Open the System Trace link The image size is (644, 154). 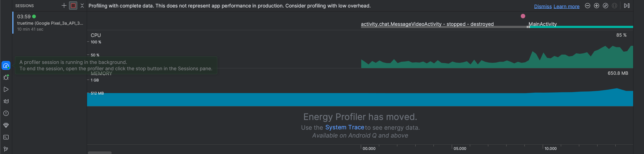tap(344, 127)
